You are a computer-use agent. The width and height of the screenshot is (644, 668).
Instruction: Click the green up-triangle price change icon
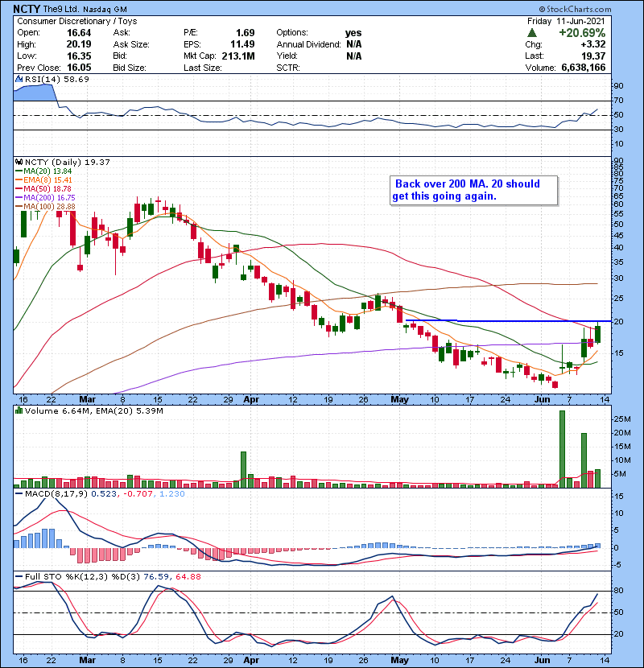531,33
